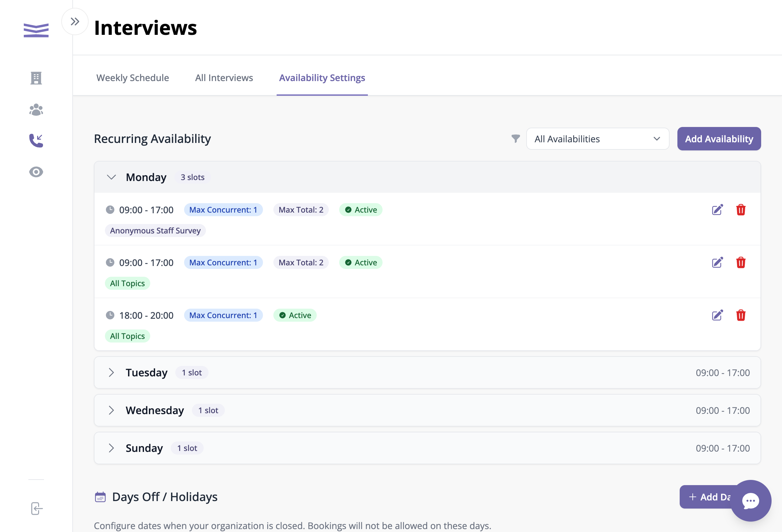Select the Availability Settings tab
Screen dimensions: 782x532
pyautogui.click(x=322, y=78)
